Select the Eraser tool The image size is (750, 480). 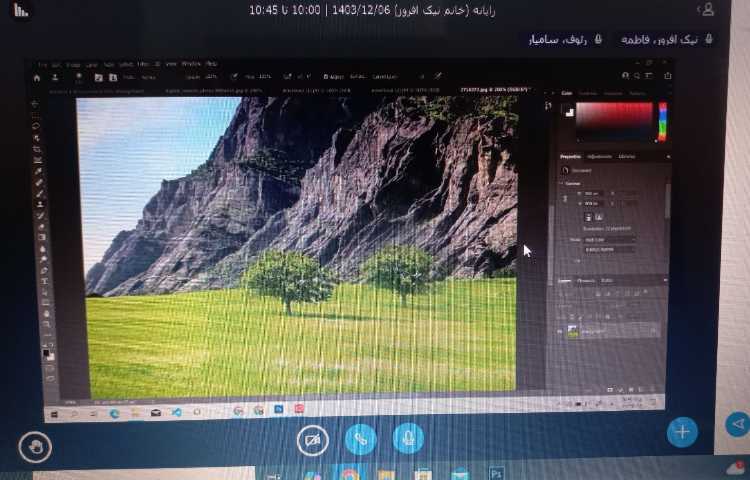pyautogui.click(x=41, y=227)
